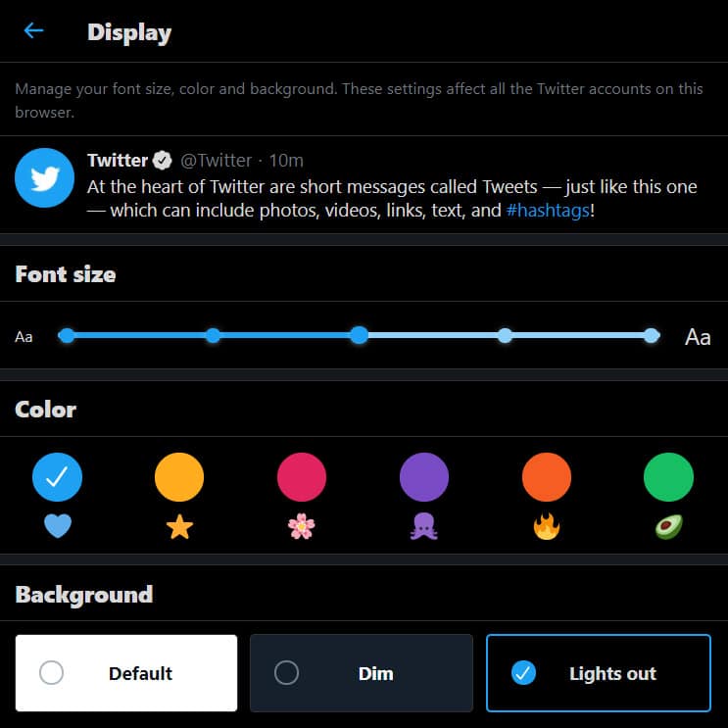The image size is (728, 728).
Task: Click the fire emoji icon
Action: click(x=547, y=526)
